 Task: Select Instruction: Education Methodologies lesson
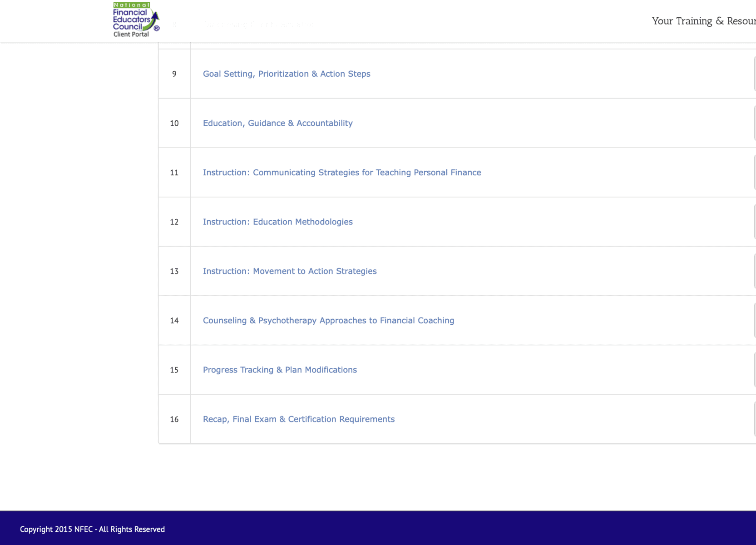277,222
